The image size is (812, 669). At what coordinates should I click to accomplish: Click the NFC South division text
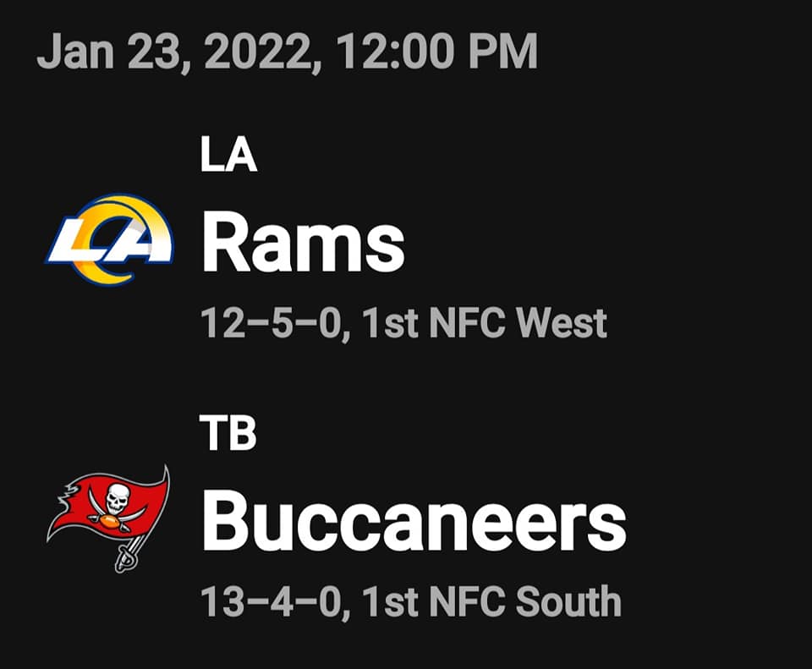pos(524,601)
